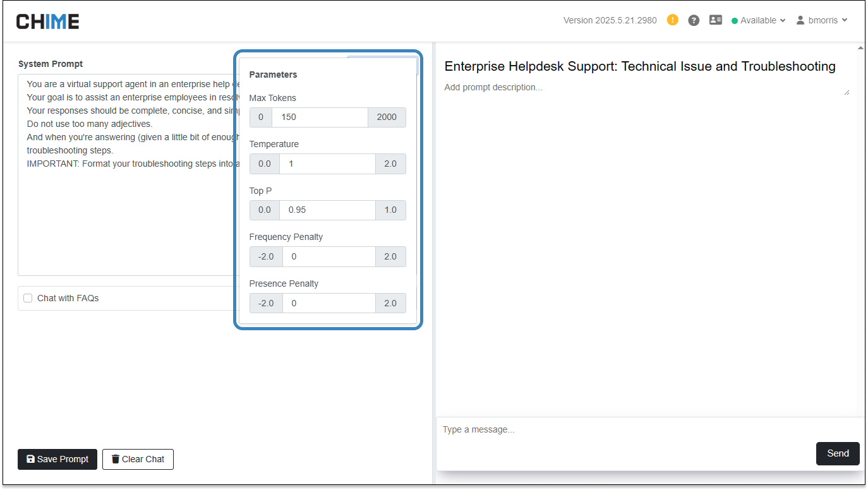This screenshot has width=868, height=490.
Task: Expand the Available status dropdown
Action: pyautogui.click(x=759, y=20)
